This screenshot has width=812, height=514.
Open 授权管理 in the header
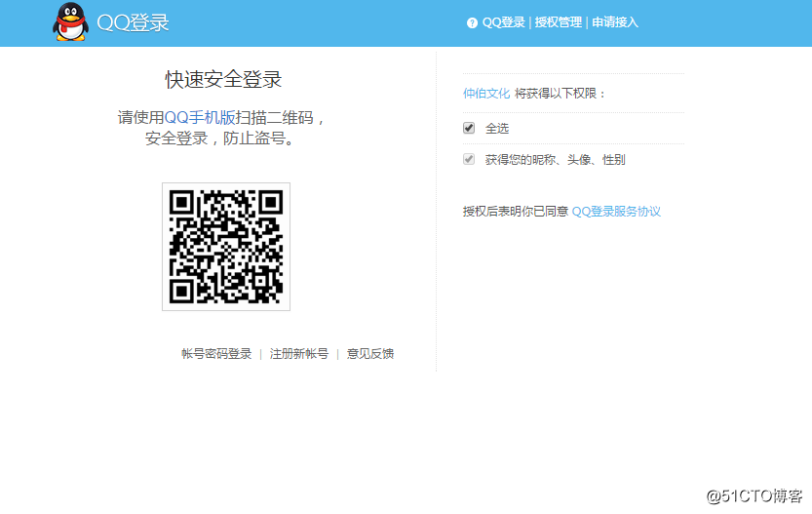[x=559, y=22]
